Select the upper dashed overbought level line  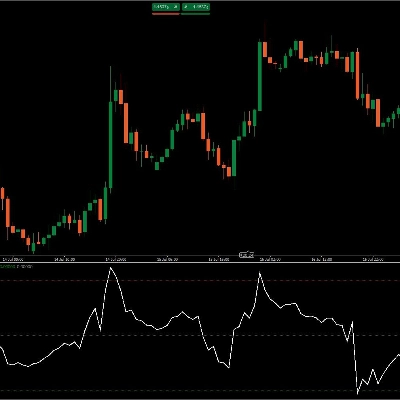tap(200, 281)
